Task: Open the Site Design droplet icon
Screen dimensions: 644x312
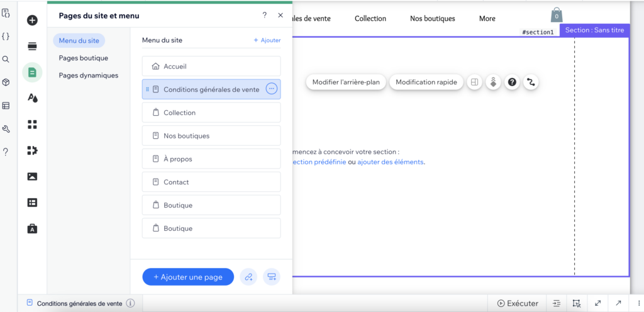Action: 32,97
